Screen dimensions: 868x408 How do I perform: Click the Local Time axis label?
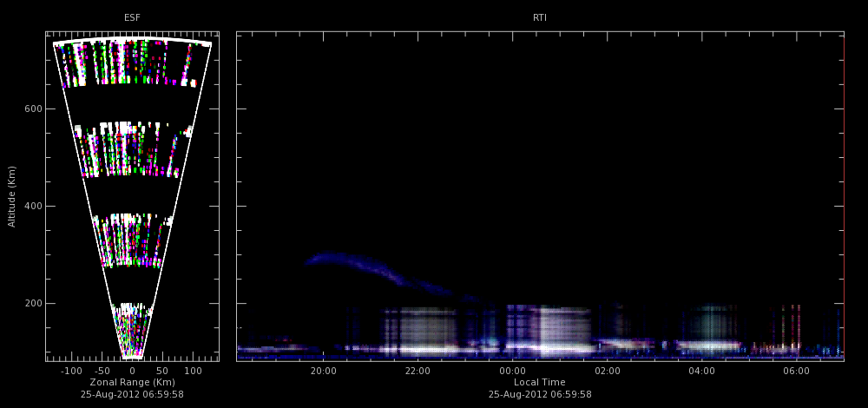pyautogui.click(x=540, y=383)
